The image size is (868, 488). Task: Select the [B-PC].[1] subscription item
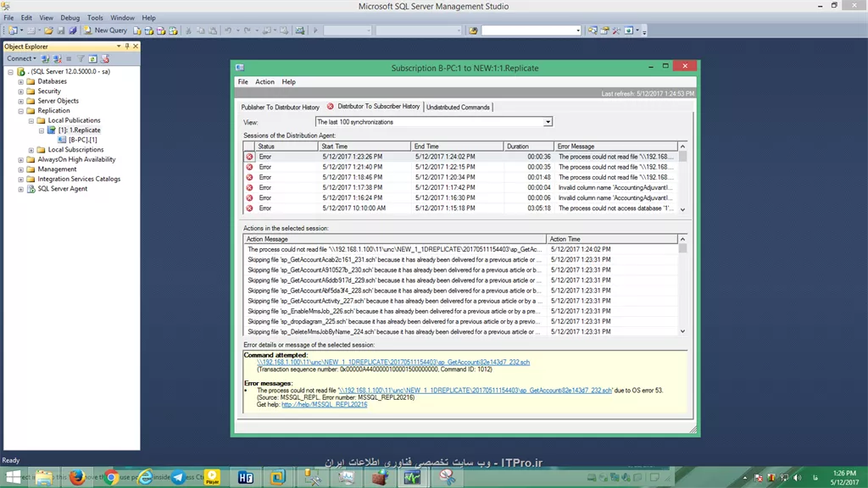pos(82,140)
